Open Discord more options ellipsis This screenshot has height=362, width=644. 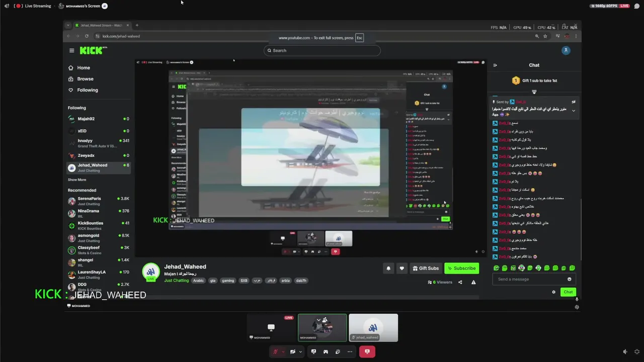[350, 351]
